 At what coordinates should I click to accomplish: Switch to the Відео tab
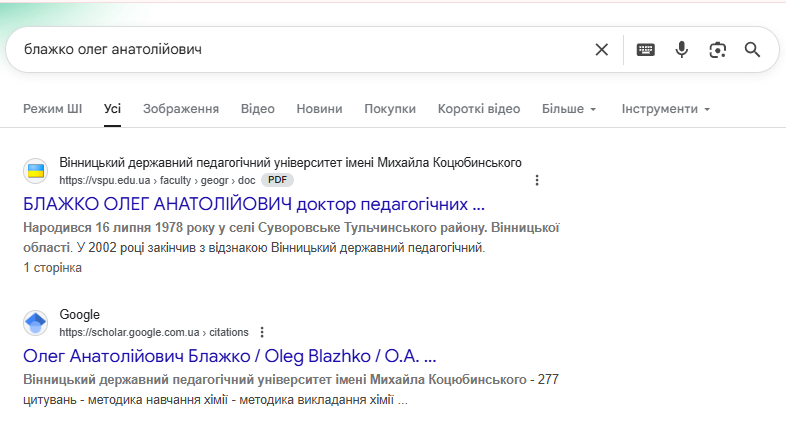tap(257, 109)
